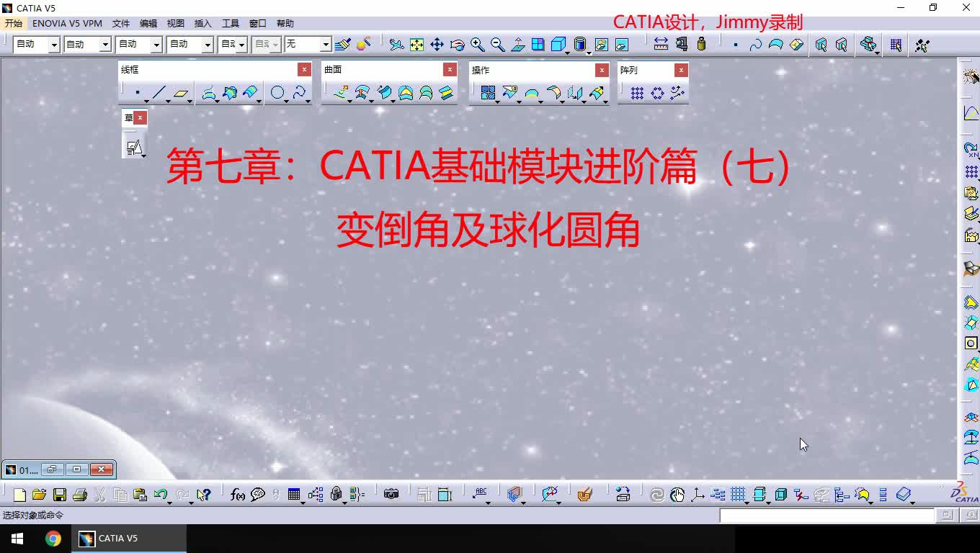Screen dimensions: 980x553
Task: Open the ENOVIA V5 VPM menu
Action: [67, 24]
